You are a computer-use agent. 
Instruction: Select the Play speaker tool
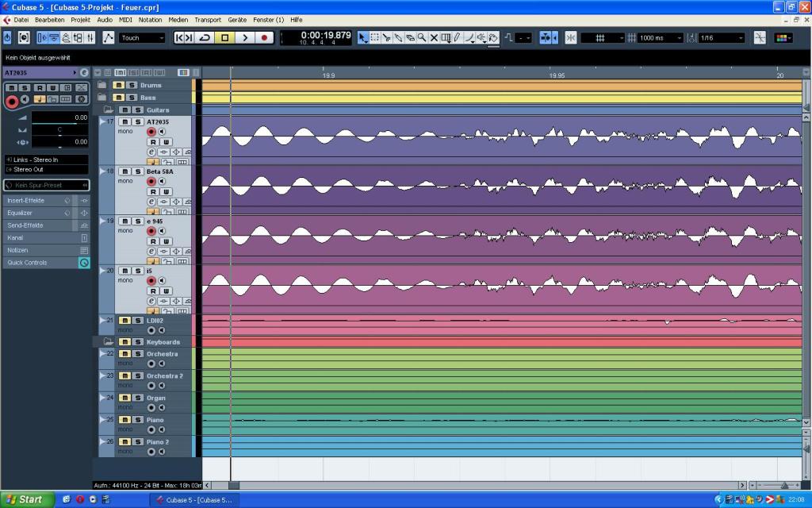click(481, 38)
